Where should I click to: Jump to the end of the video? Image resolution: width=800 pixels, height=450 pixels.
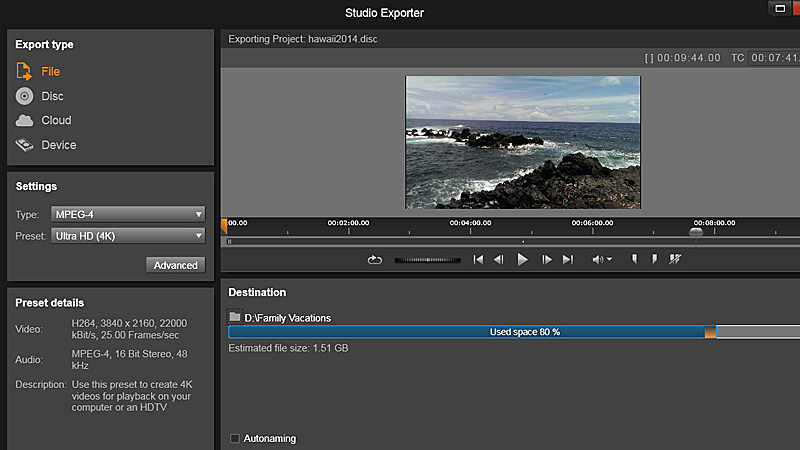[x=568, y=260]
